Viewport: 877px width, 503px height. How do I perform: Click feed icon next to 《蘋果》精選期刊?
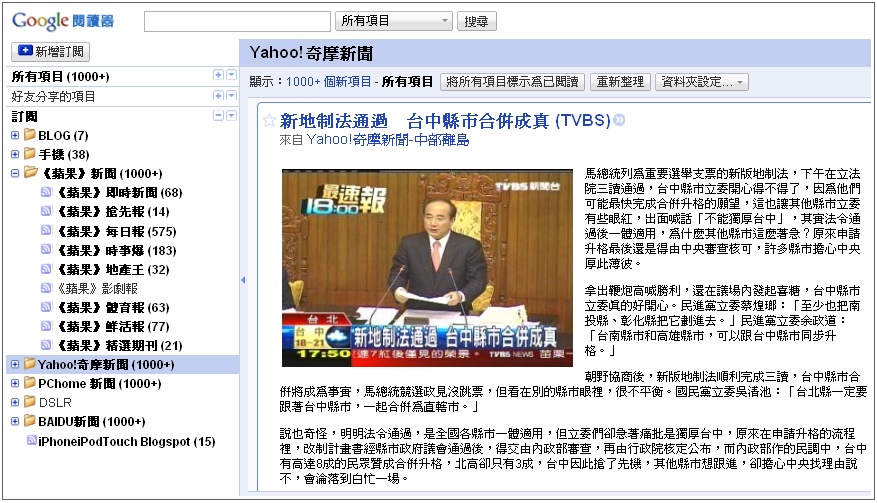click(x=46, y=345)
